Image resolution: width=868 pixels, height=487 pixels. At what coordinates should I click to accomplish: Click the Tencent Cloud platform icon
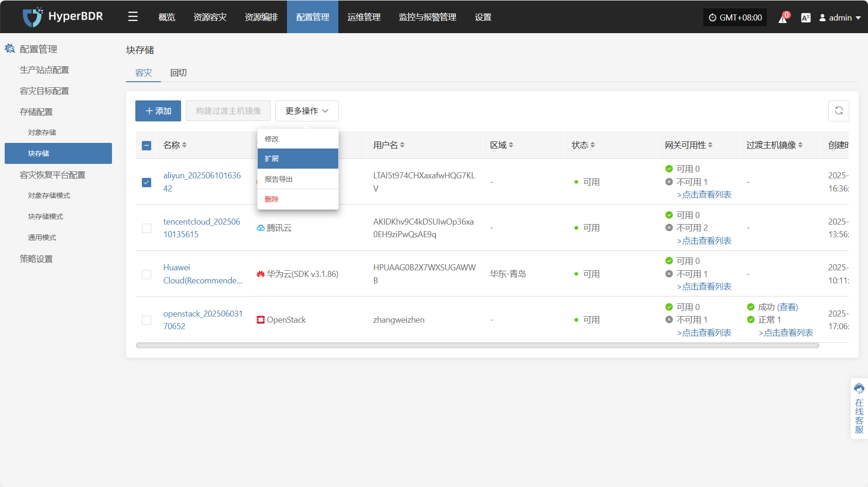(261, 228)
